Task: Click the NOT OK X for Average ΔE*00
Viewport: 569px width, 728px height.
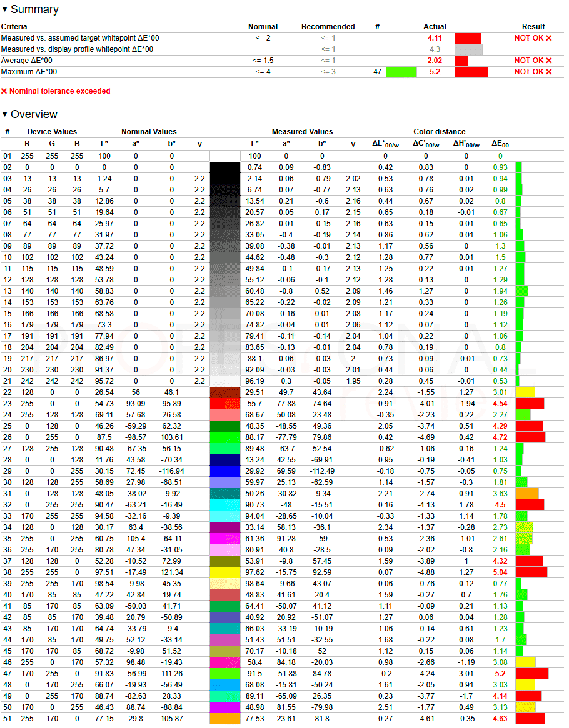Action: 549,61
